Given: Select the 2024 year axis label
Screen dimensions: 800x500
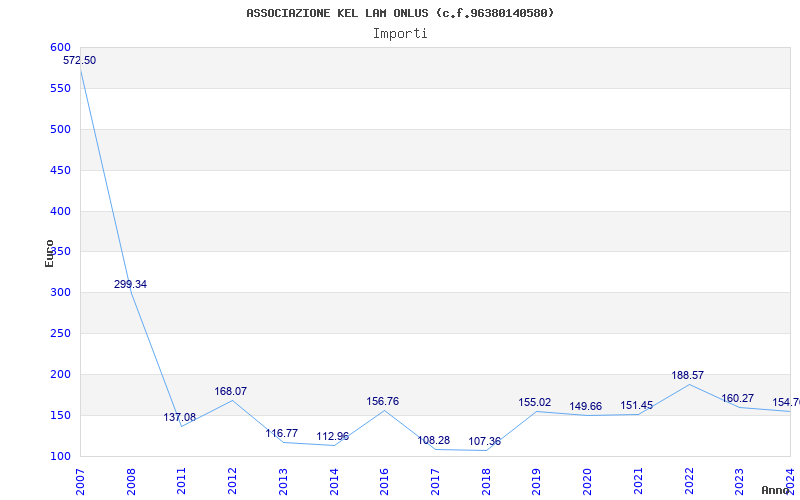Looking at the screenshot, I should (789, 480).
